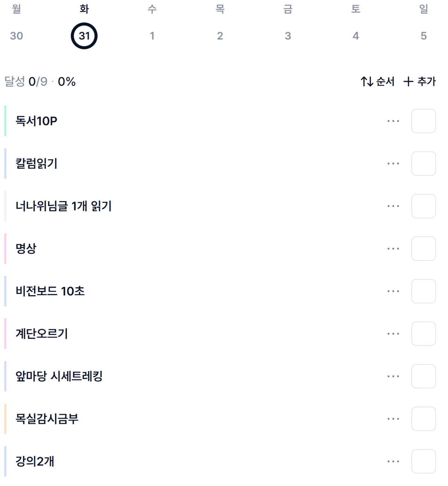The width and height of the screenshot is (448, 486).
Task: Open more options for 앞마당 시세트레킹
Action: pyautogui.click(x=393, y=376)
